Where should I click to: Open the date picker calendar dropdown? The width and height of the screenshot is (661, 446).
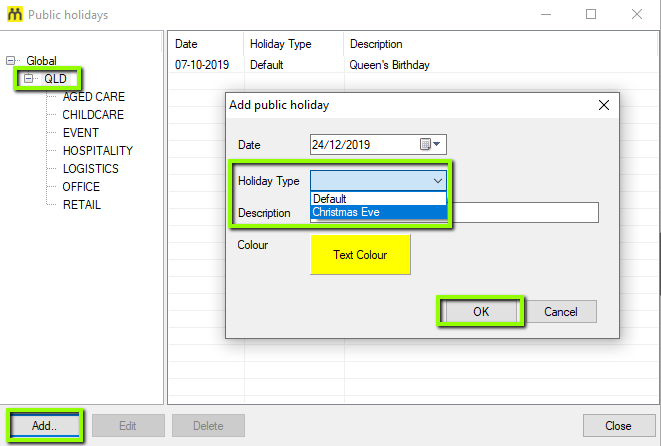click(430, 145)
